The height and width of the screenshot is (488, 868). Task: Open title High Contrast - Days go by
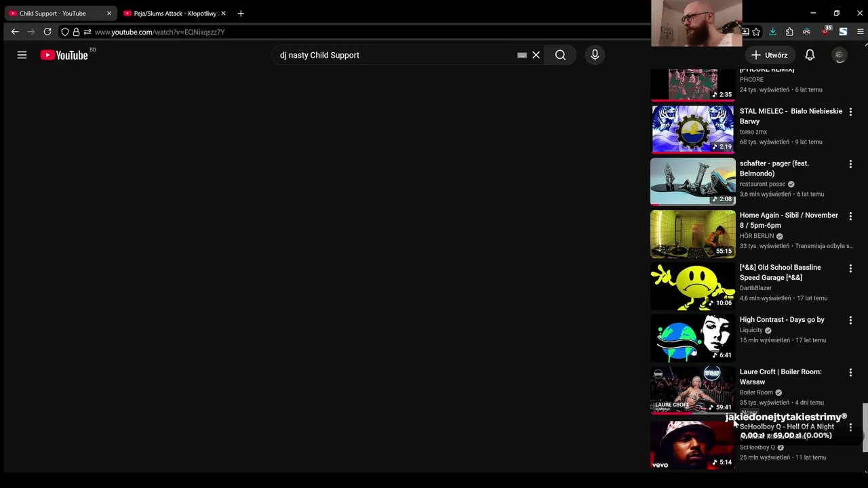782,320
